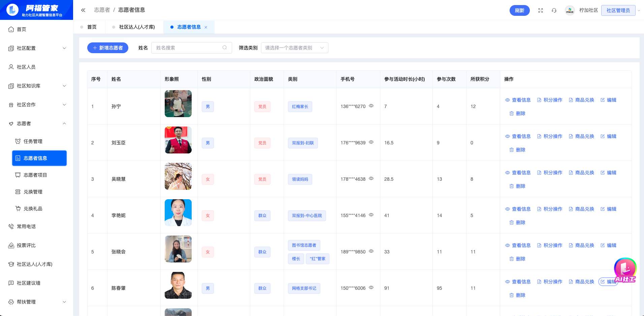
Task: Click the 新增志愿者 button
Action: 108,48
